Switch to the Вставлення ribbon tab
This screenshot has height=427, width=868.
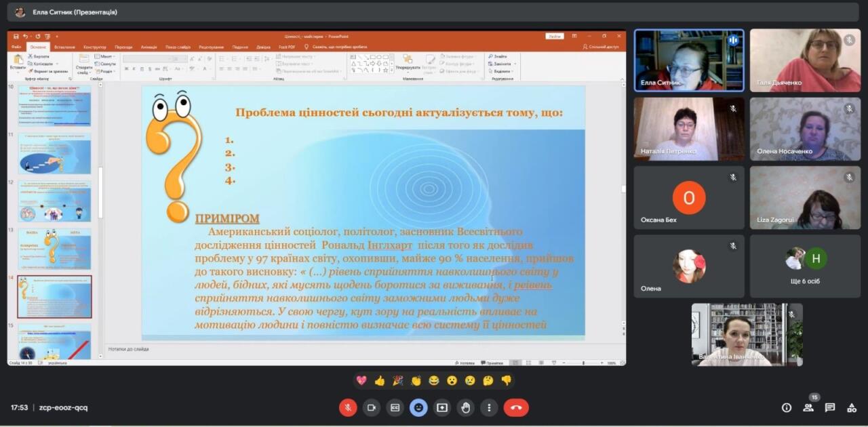pos(64,47)
